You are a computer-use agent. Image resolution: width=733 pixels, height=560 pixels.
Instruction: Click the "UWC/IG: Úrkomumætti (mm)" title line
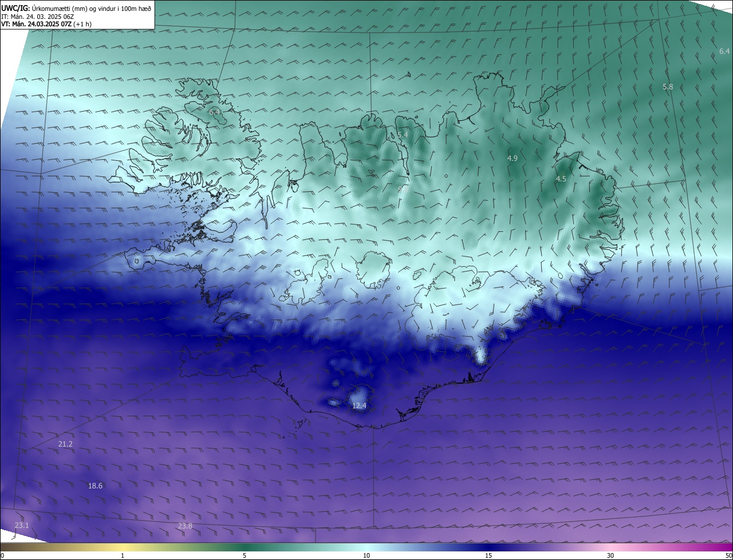[76, 8]
